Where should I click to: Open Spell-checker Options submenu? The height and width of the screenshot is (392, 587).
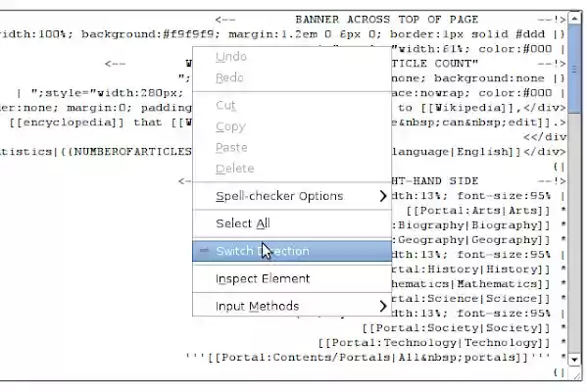(292, 196)
